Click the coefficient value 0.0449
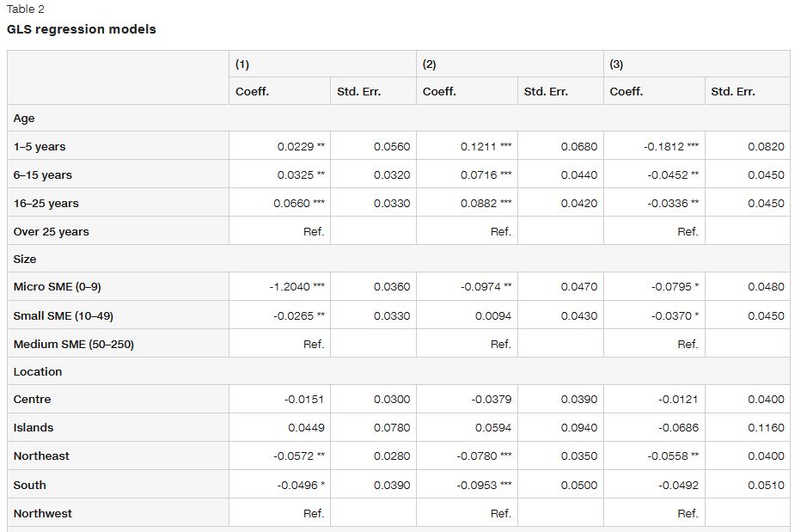Screen dimensions: 807x532 coord(306,427)
